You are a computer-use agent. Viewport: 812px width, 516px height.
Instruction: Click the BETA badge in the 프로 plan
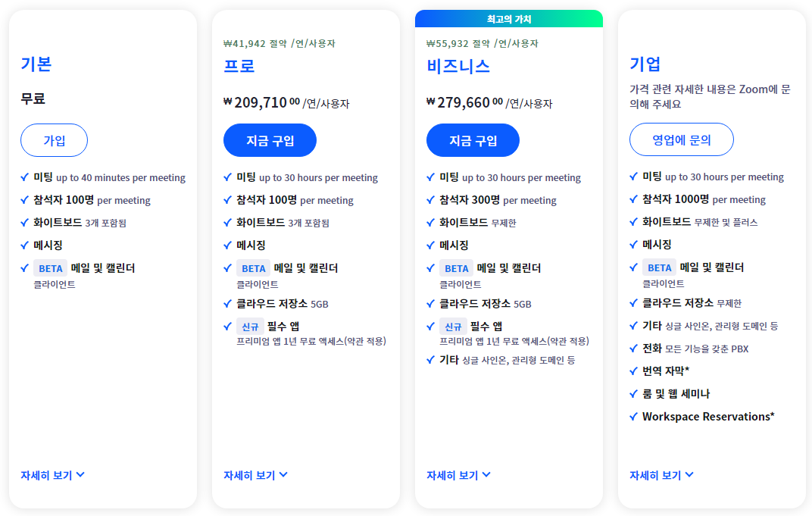(x=253, y=268)
